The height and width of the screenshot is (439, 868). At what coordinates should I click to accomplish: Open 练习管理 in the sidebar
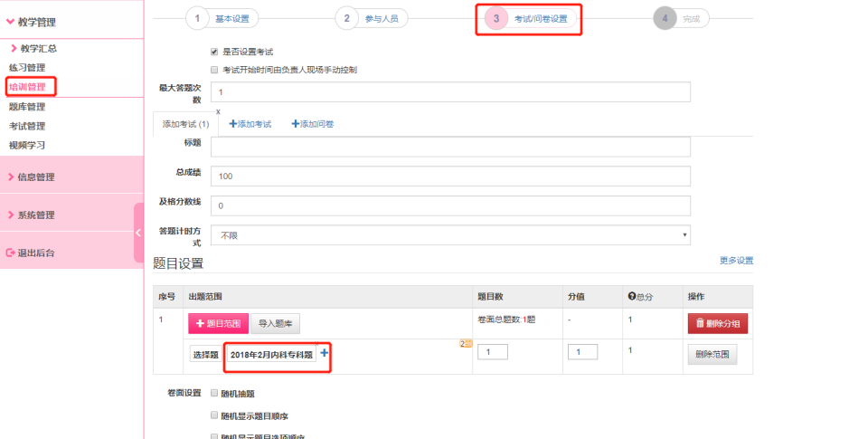[x=27, y=68]
